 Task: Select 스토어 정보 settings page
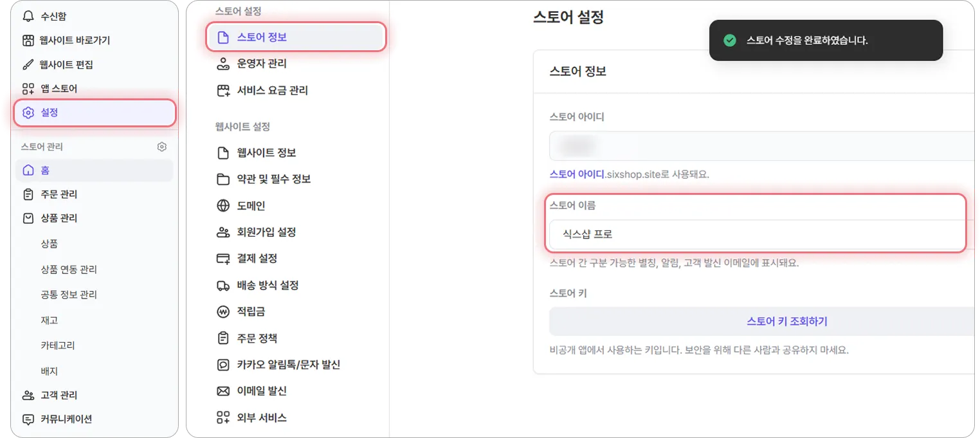click(296, 37)
